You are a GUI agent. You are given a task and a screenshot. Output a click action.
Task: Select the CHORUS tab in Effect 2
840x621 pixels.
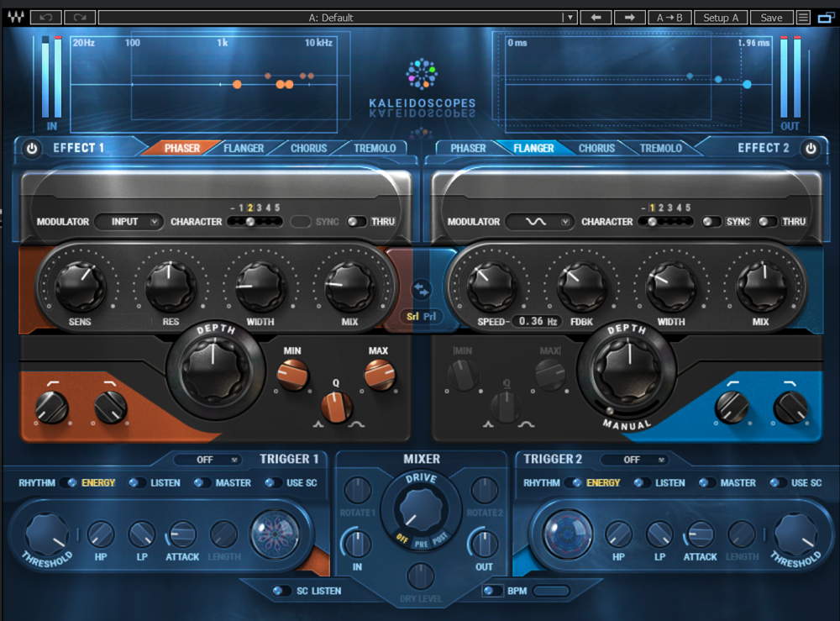[x=596, y=149]
